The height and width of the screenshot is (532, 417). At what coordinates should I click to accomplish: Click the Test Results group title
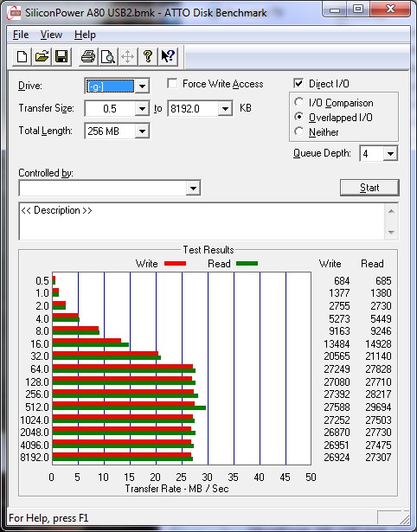pyautogui.click(x=208, y=250)
